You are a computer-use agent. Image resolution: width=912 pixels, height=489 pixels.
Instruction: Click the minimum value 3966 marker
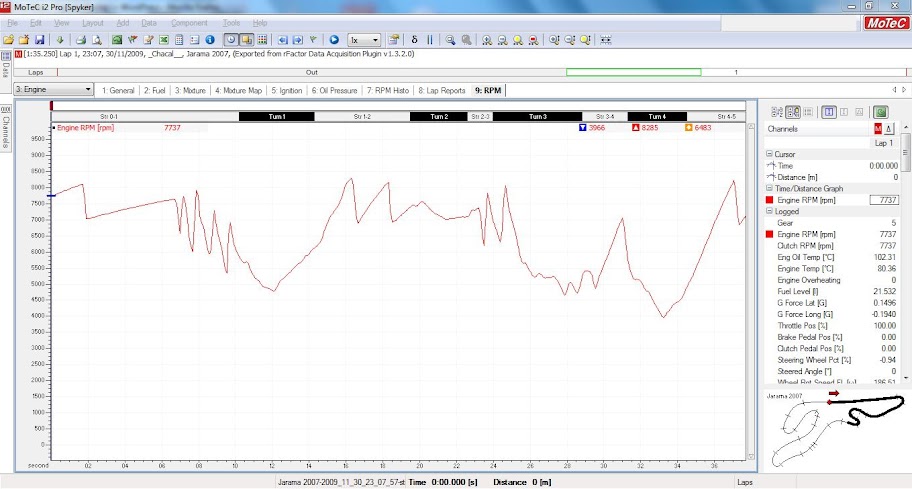pos(592,128)
